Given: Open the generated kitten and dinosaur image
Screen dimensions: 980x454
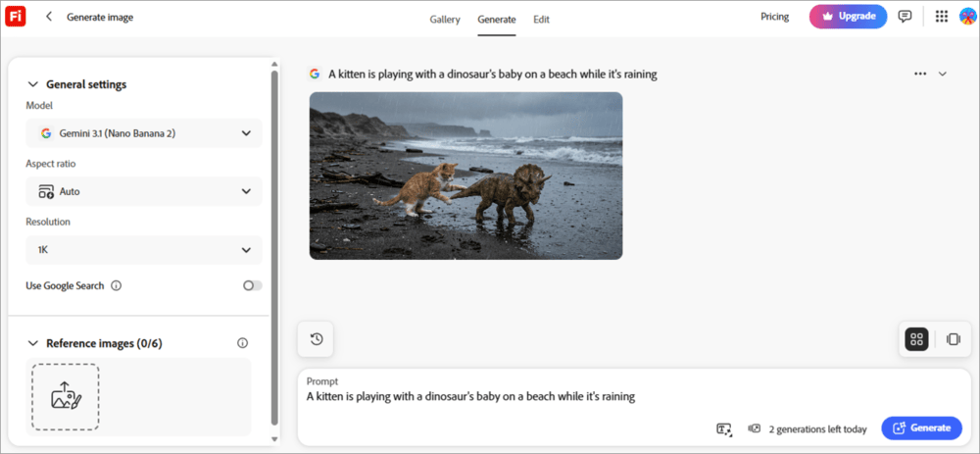Looking at the screenshot, I should pos(465,176).
